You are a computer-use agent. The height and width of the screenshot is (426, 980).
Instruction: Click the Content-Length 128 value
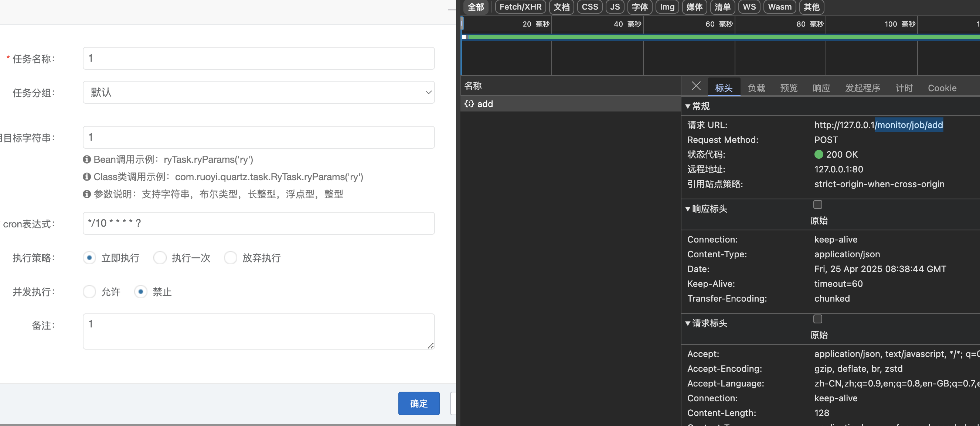click(821, 413)
